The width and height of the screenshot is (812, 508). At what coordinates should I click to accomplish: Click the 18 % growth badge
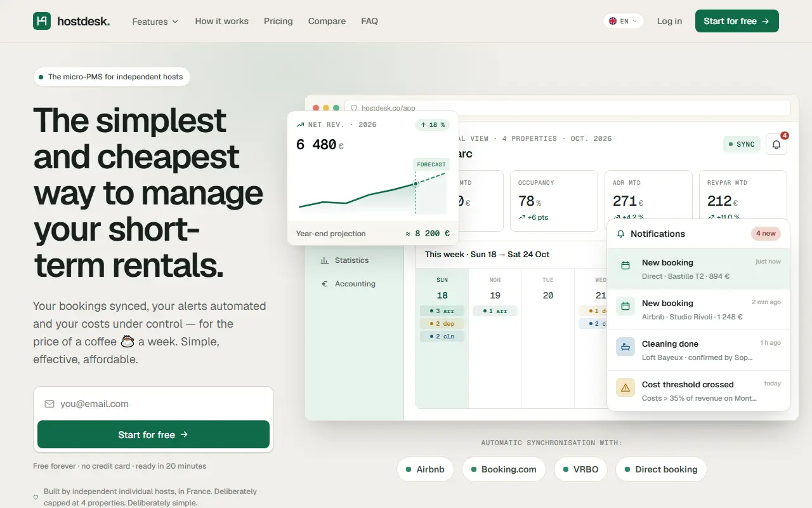point(433,125)
